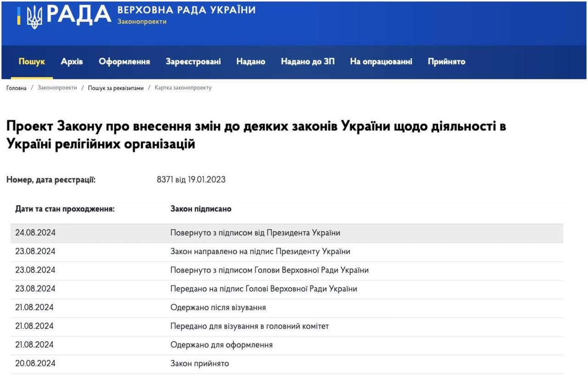Switch to the Архів tab
This screenshot has height=392, width=588.
pos(72,62)
